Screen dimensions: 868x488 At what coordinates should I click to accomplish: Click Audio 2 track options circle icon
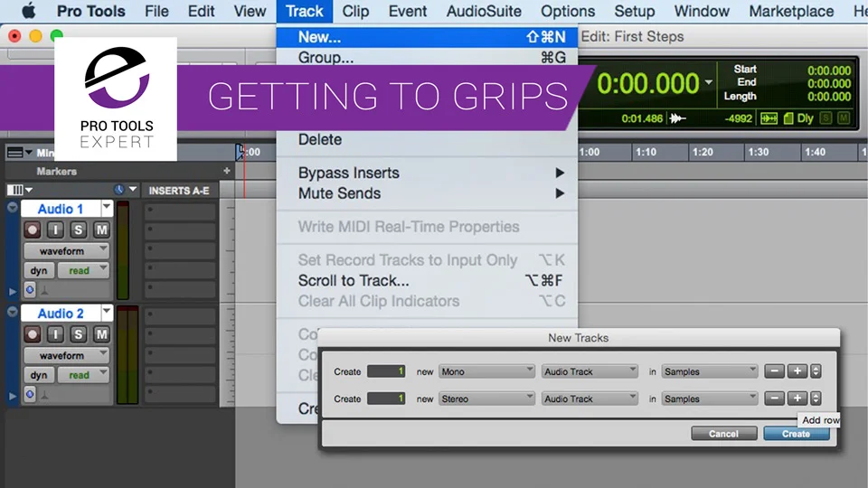click(12, 312)
